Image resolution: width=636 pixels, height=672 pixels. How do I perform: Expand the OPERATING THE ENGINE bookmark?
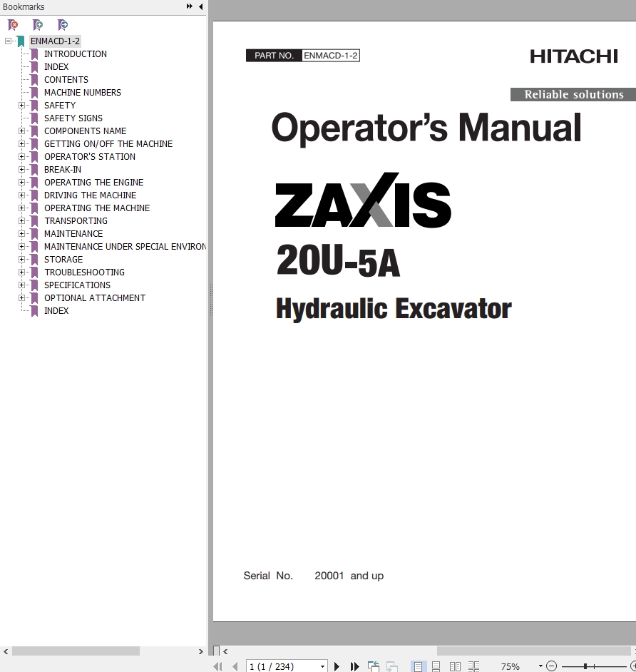coord(22,183)
